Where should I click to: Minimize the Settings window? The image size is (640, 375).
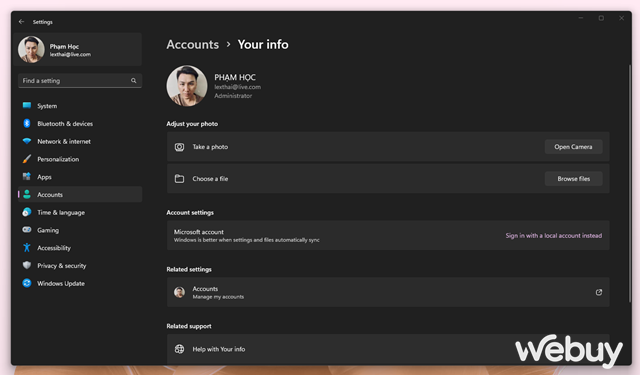click(581, 18)
